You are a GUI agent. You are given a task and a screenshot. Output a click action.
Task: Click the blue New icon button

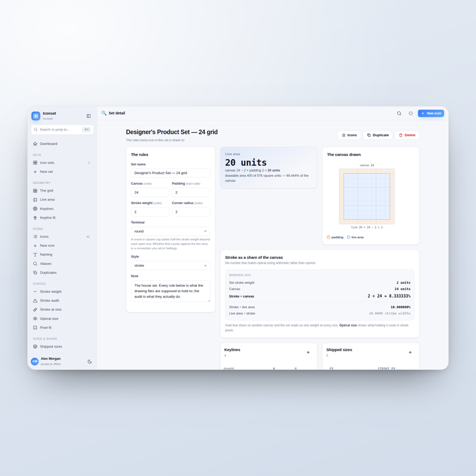coord(431,113)
